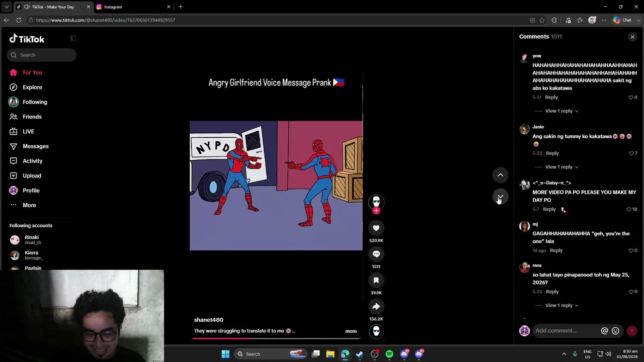The height and width of the screenshot is (362, 644).
Task: Switch to the Instagram browser tab
Action: coord(133,7)
